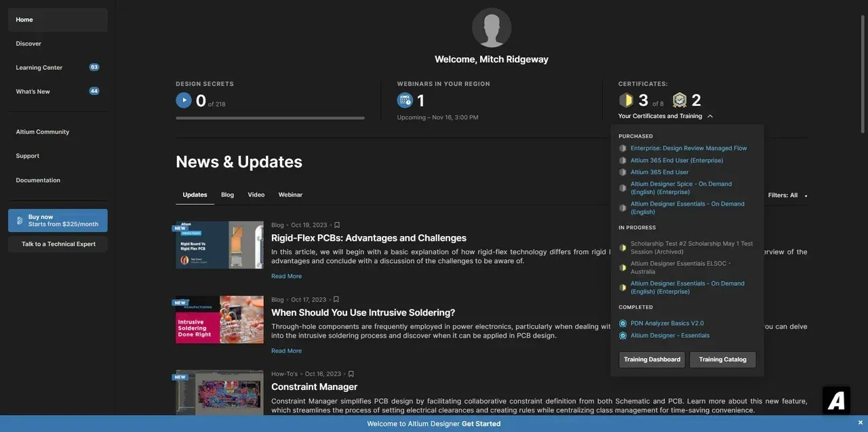Switch to the Blog tab
This screenshot has height=432, width=868.
[x=227, y=195]
